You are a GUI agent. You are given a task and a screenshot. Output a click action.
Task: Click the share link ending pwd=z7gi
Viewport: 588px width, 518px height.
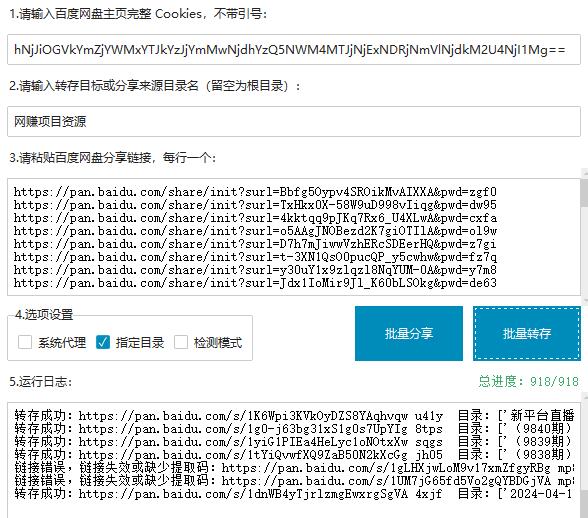tap(255, 244)
